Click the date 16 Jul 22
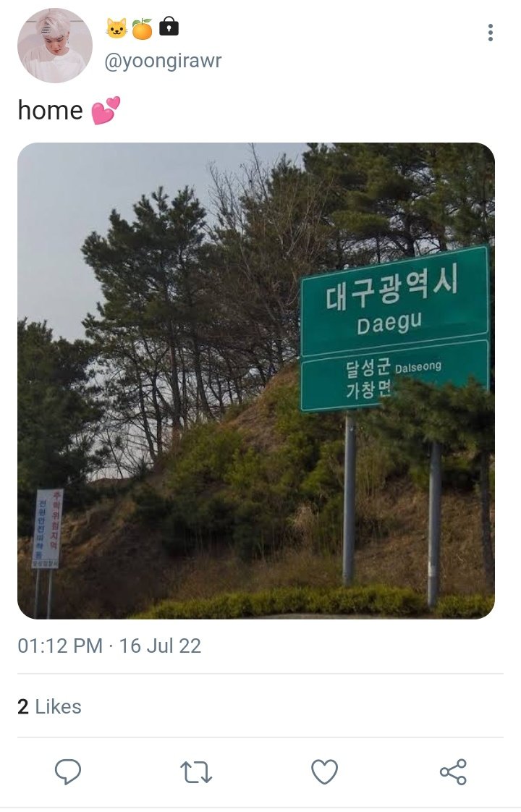The height and width of the screenshot is (812, 521). (160, 646)
